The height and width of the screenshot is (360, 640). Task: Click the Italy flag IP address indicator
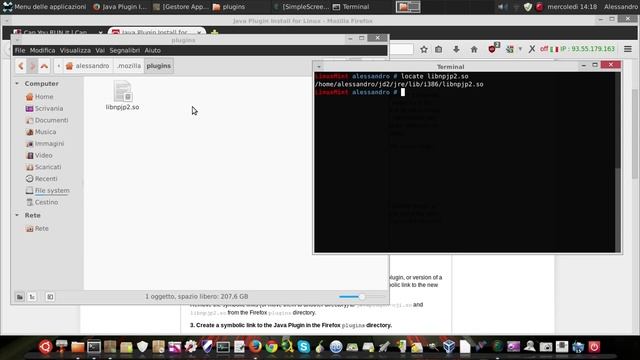coord(582,49)
